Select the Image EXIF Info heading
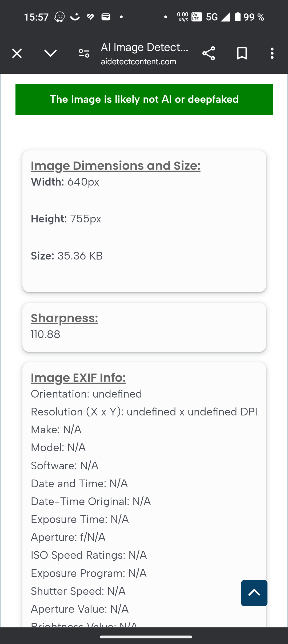 (78, 378)
